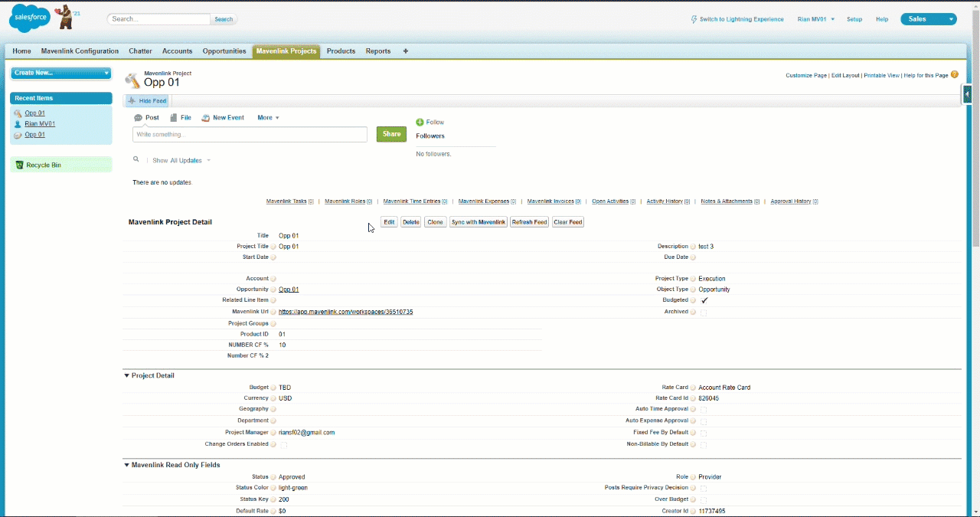Click the Sync with Mavenlink button
The width and height of the screenshot is (980, 517).
pos(478,221)
